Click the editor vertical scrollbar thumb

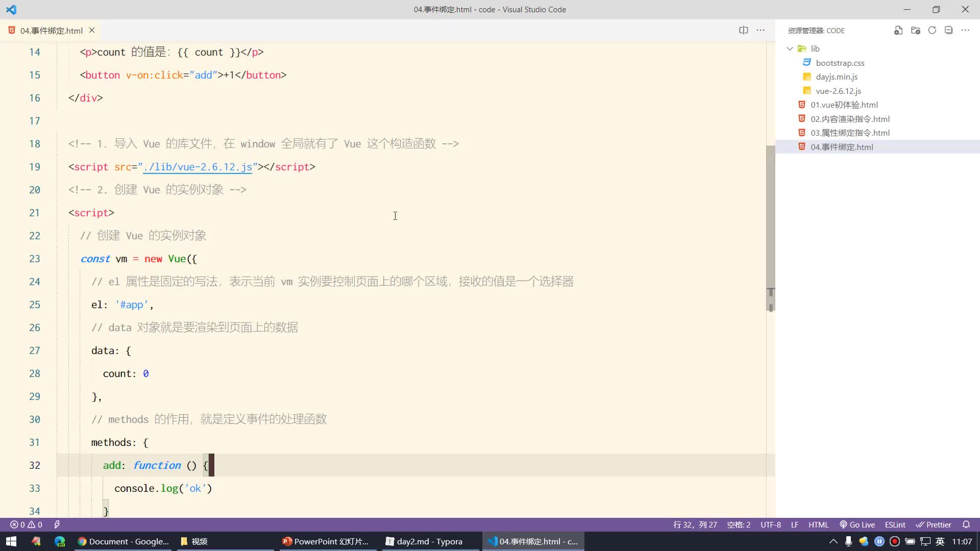(771, 229)
